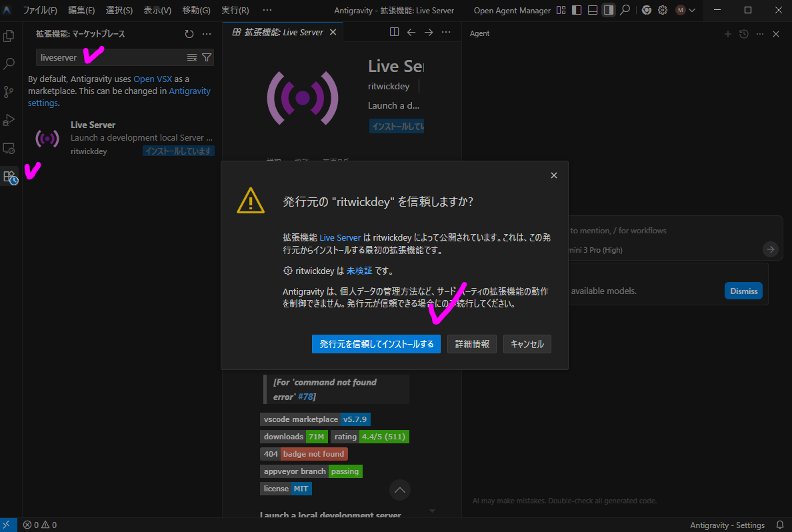Click into the liveserver search field
The width and height of the screenshot is (792, 532).
[x=110, y=57]
